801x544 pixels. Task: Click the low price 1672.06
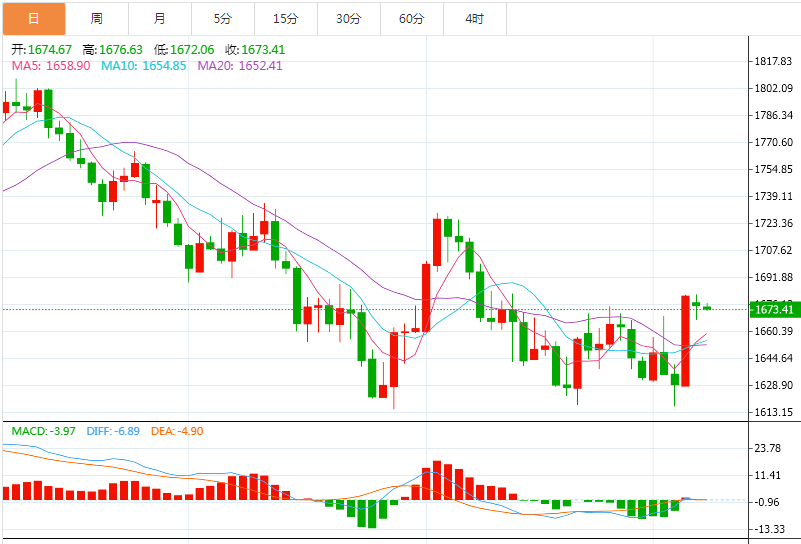pyautogui.click(x=192, y=50)
